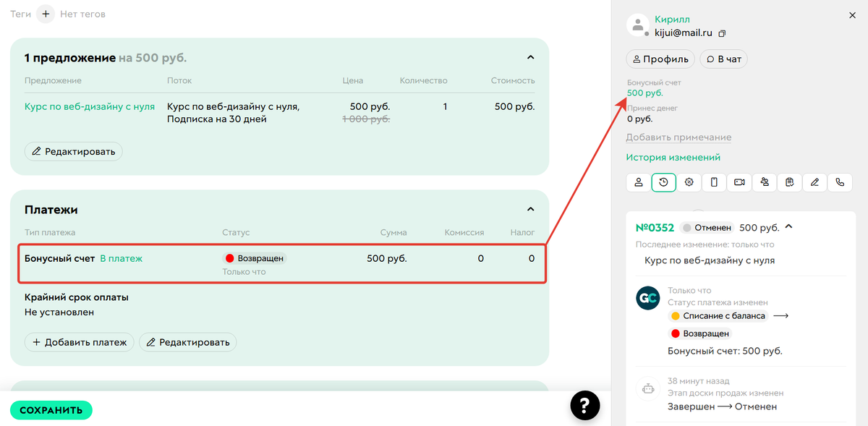
Task: Click the 'Завершен ⟶ Отменен' history entry
Action: point(722,406)
